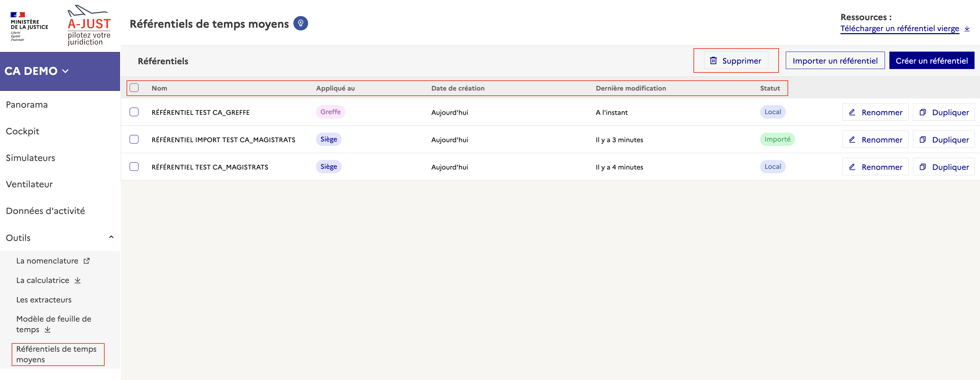Click download arrow of Modèle de feuille de temps
Viewport: 980px width, 380px height.
click(x=48, y=329)
